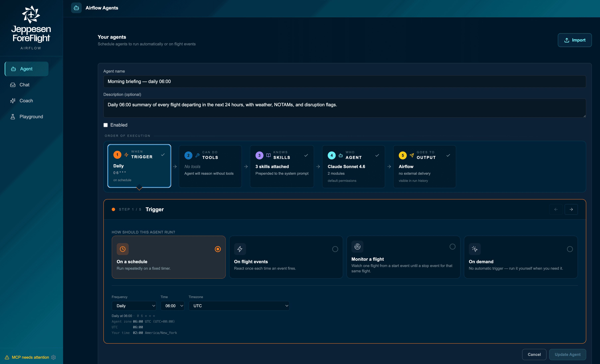Go to previous step arrow button
This screenshot has height=364, width=600.
coord(556,209)
